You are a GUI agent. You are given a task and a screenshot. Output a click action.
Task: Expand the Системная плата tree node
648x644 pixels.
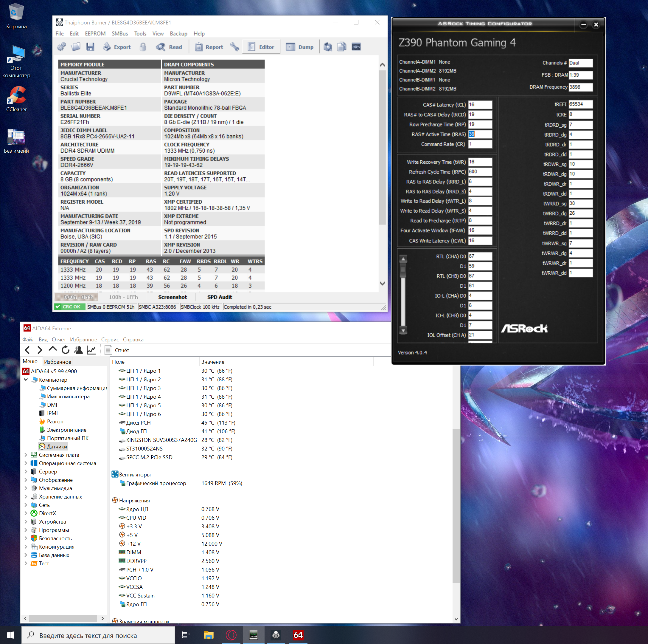click(x=26, y=455)
